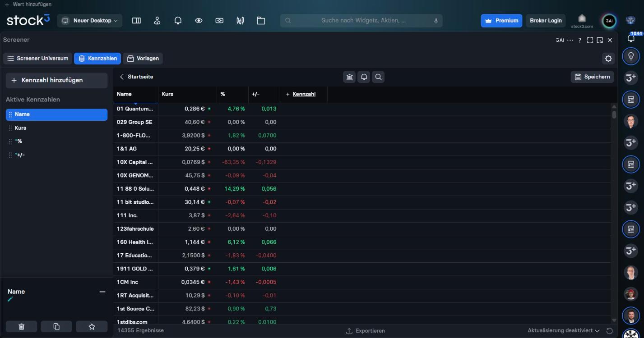Click the refresh icon at bottom right
Viewport: 644px width, 338px height.
click(609, 331)
